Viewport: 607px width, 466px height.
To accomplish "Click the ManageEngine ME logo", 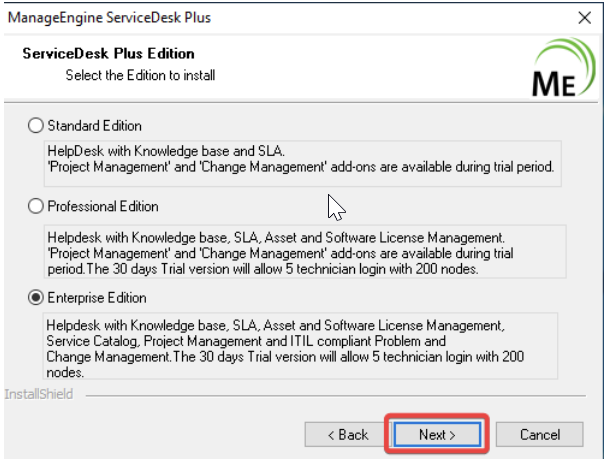I will (564, 69).
